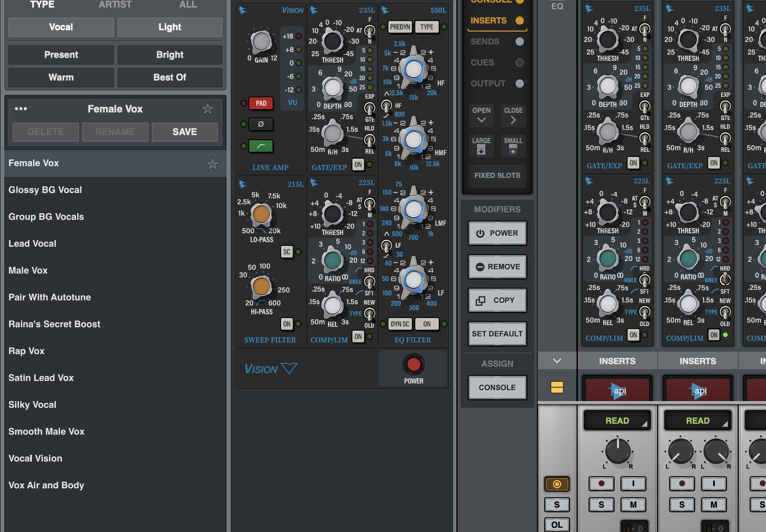
Task: Select the Vox Air and Body preset
Action: coord(115,485)
